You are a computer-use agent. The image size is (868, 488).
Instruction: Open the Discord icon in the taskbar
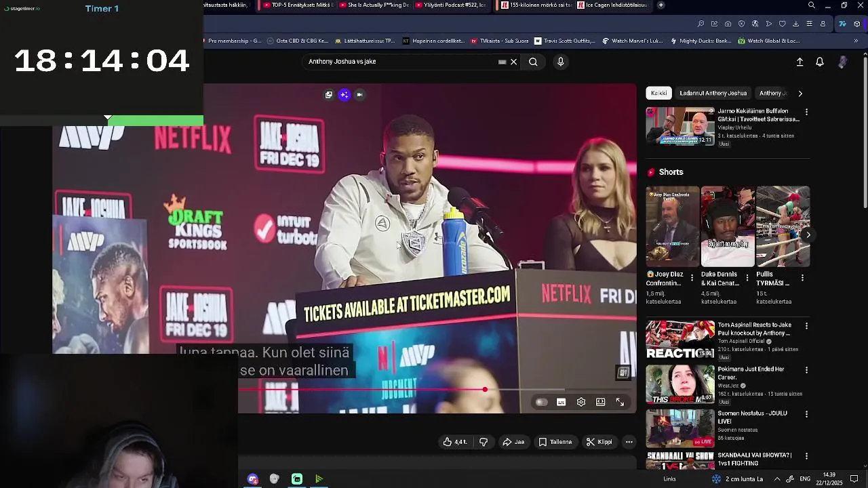[253, 479]
